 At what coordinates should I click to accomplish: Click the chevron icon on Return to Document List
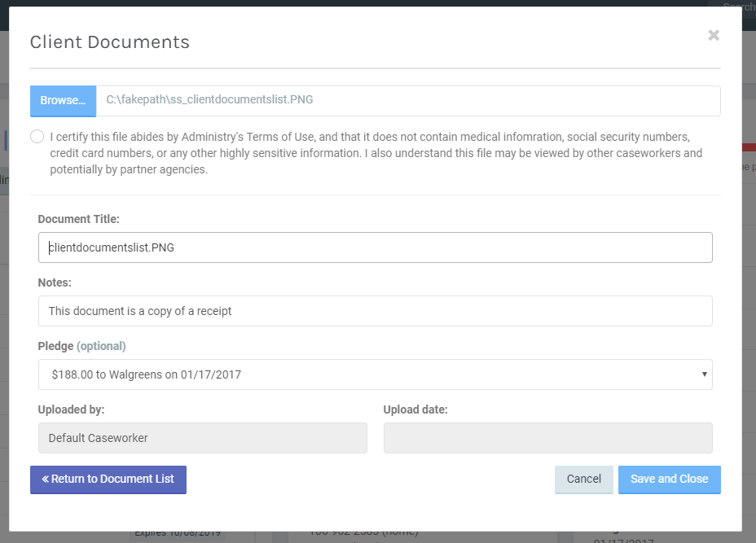[x=46, y=480]
